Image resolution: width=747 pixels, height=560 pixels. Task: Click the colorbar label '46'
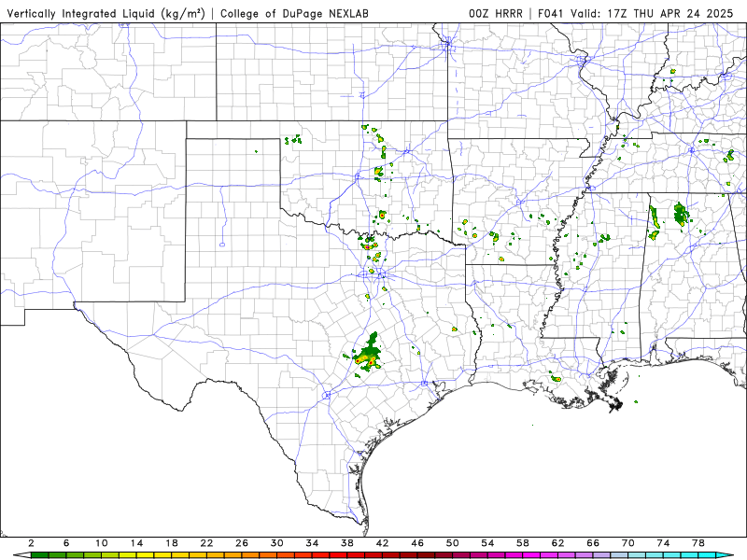click(417, 543)
